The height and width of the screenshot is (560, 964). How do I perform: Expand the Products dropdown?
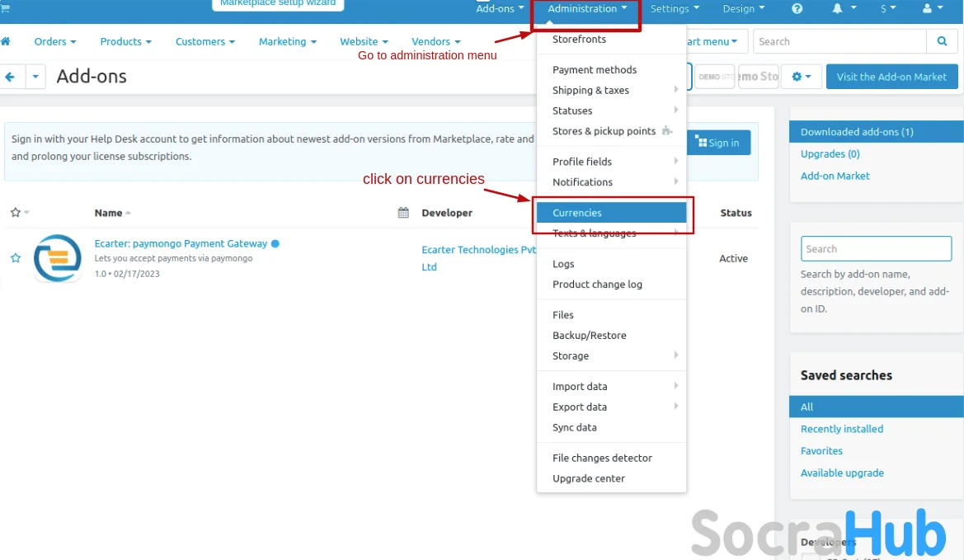pos(125,41)
